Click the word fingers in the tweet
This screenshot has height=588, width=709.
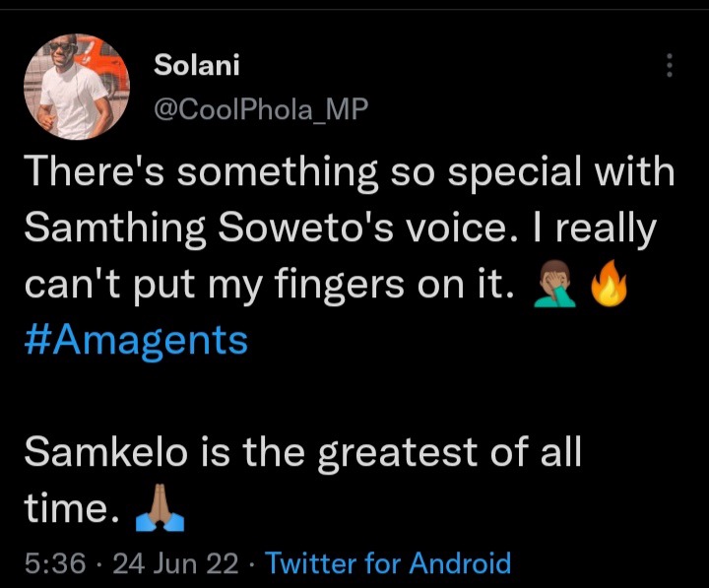tap(339, 286)
